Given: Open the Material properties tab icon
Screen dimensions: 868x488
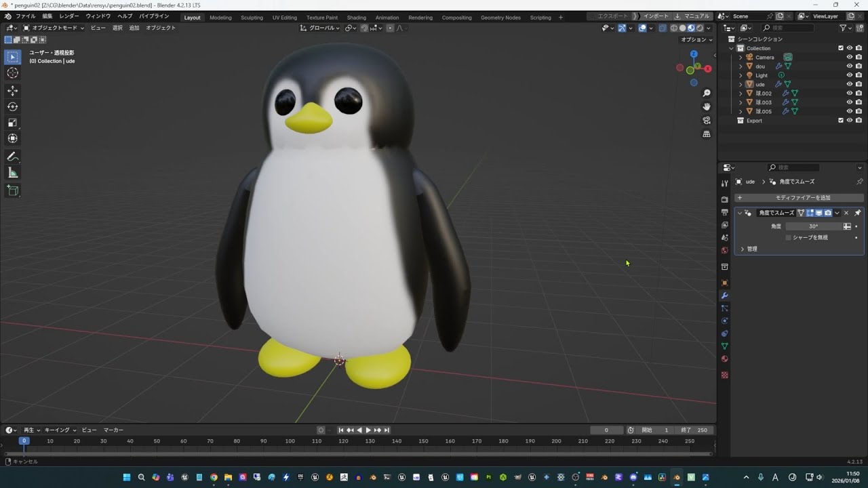Looking at the screenshot, I should (725, 359).
